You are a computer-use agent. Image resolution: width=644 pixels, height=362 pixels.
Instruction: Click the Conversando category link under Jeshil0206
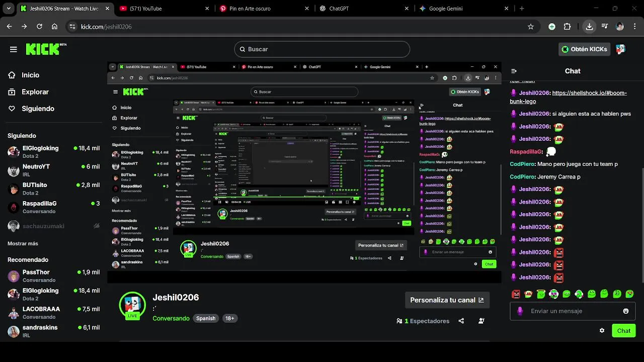point(171,318)
